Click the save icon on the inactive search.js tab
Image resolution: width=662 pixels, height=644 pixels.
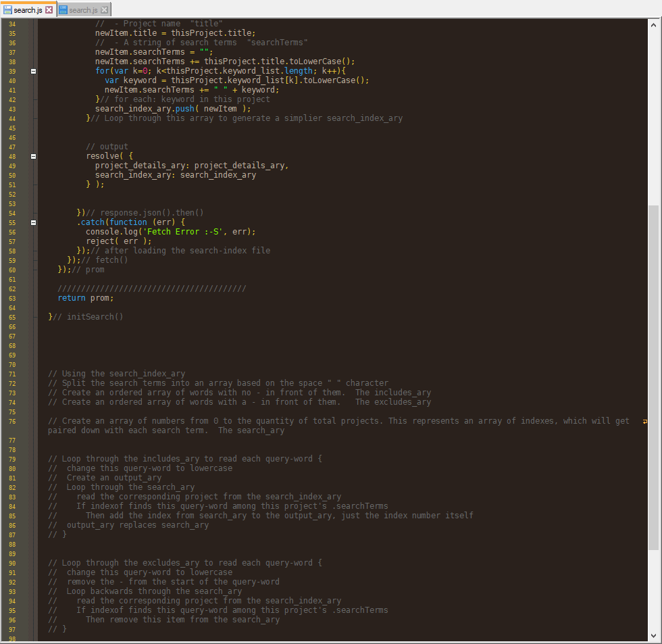(63, 10)
